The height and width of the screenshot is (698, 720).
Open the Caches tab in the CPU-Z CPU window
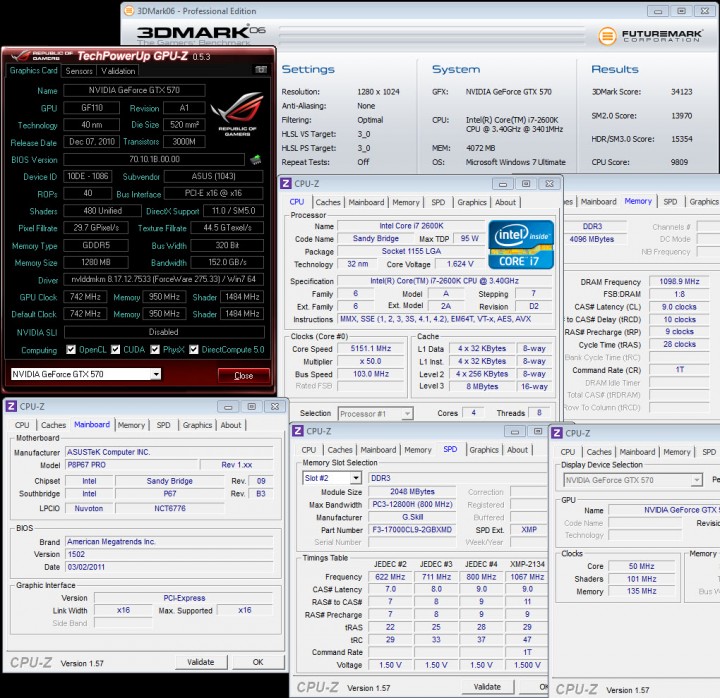[x=328, y=202]
